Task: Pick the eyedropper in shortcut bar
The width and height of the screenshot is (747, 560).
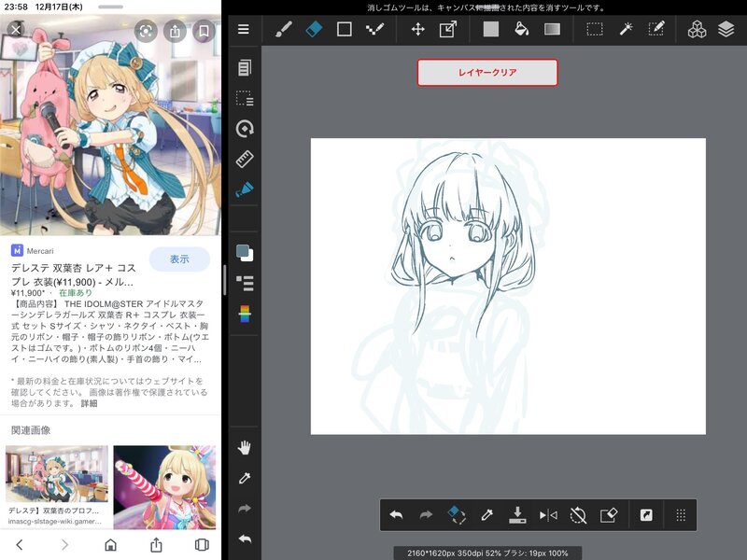Action: coord(486,515)
